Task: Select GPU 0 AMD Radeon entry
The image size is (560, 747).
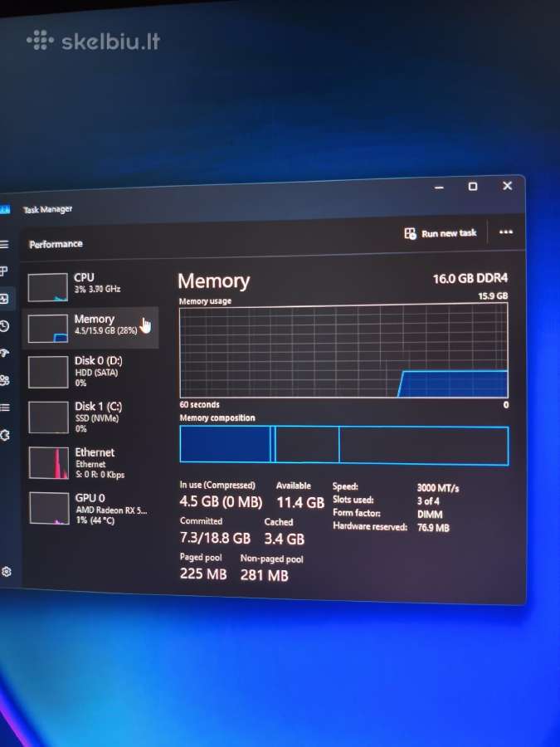Action: [90, 508]
